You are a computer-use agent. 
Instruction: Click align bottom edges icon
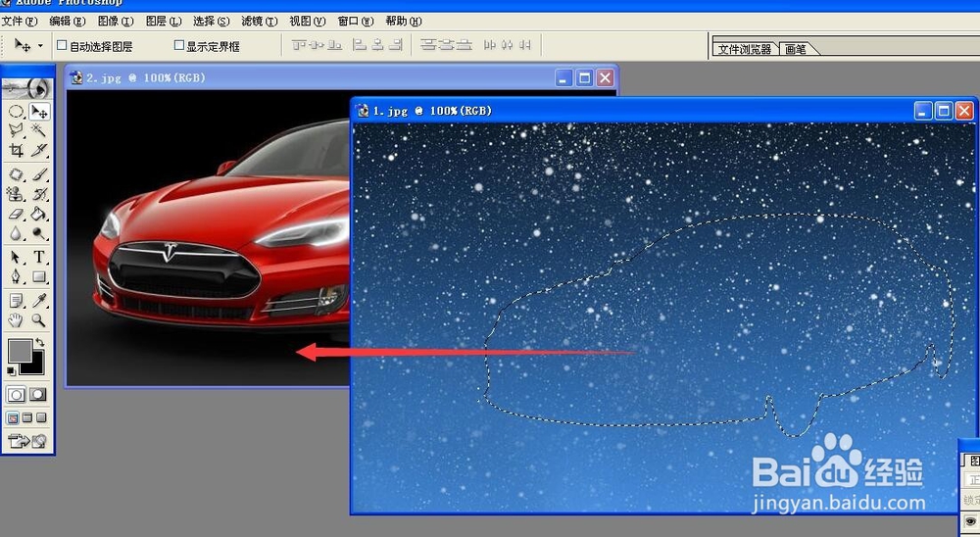click(x=334, y=45)
